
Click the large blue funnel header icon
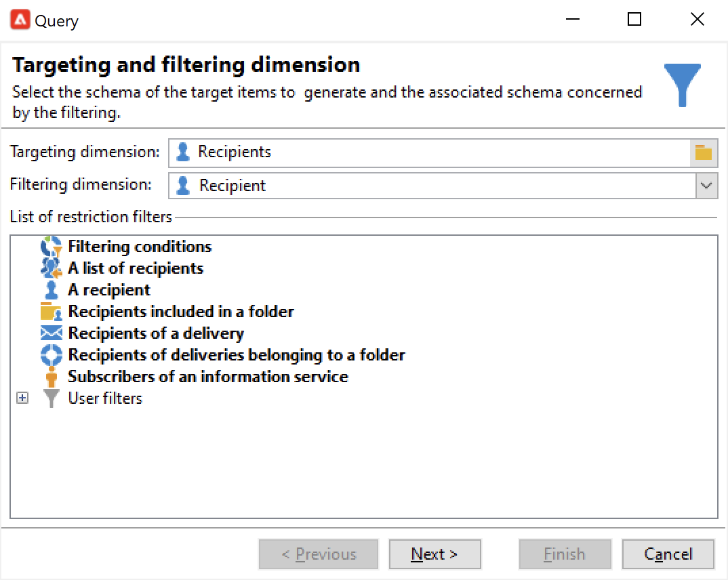pos(682,84)
